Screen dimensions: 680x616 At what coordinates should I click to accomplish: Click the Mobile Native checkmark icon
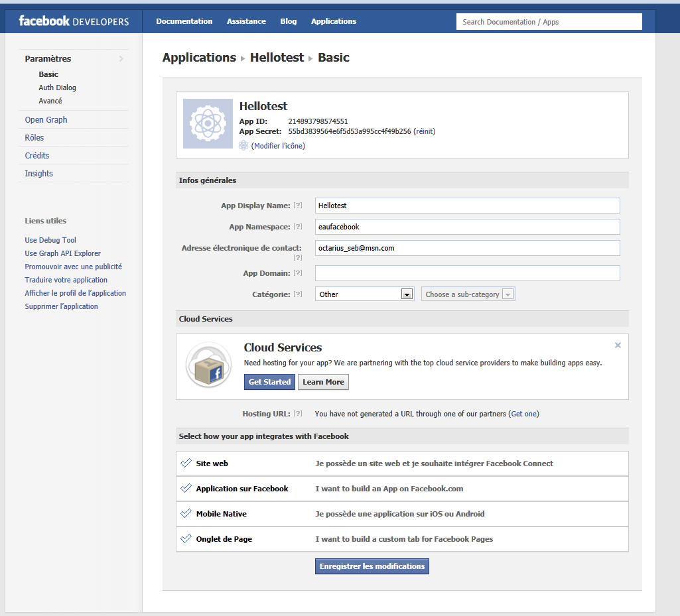click(x=186, y=513)
